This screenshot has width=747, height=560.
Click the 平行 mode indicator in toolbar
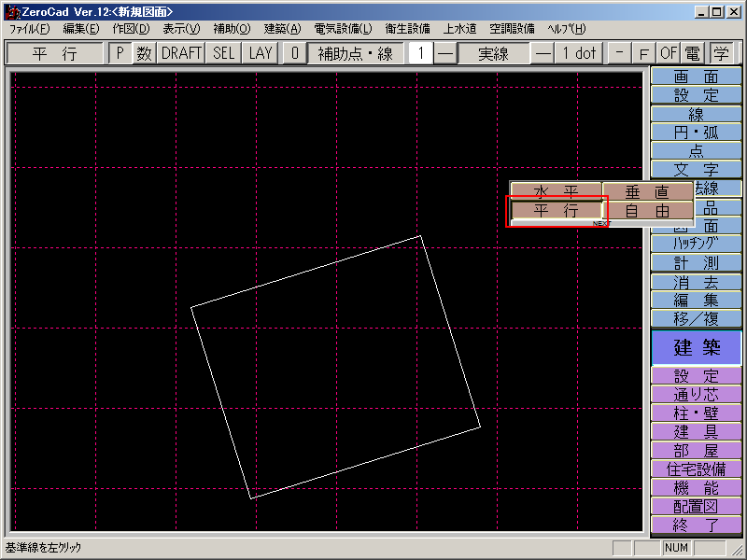[55, 53]
